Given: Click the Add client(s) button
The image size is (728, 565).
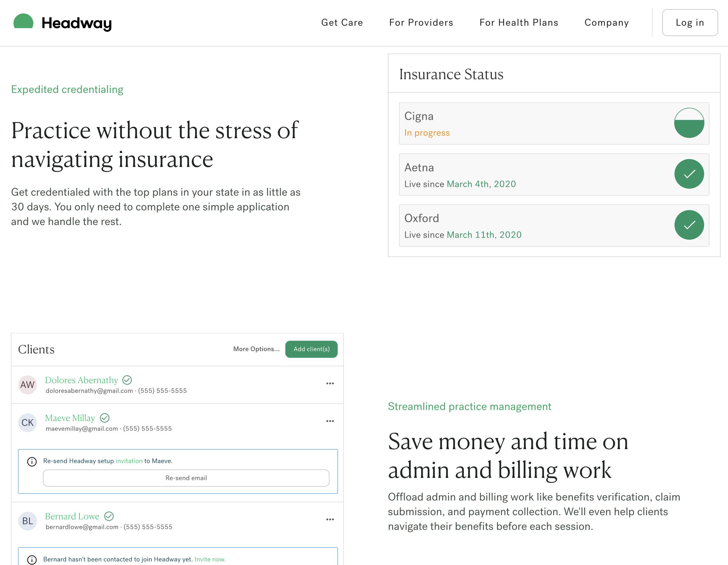Looking at the screenshot, I should (311, 349).
